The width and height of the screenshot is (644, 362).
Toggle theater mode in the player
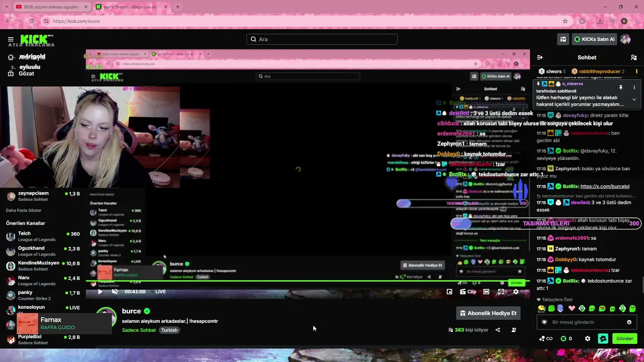(x=486, y=292)
